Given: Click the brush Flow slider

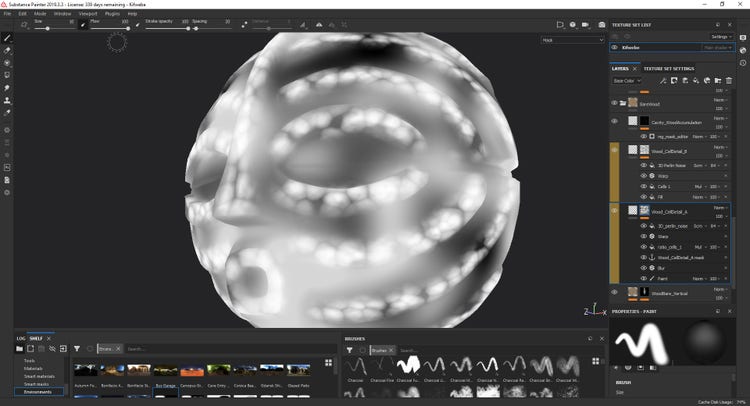Looking at the screenshot, I should (x=110, y=29).
